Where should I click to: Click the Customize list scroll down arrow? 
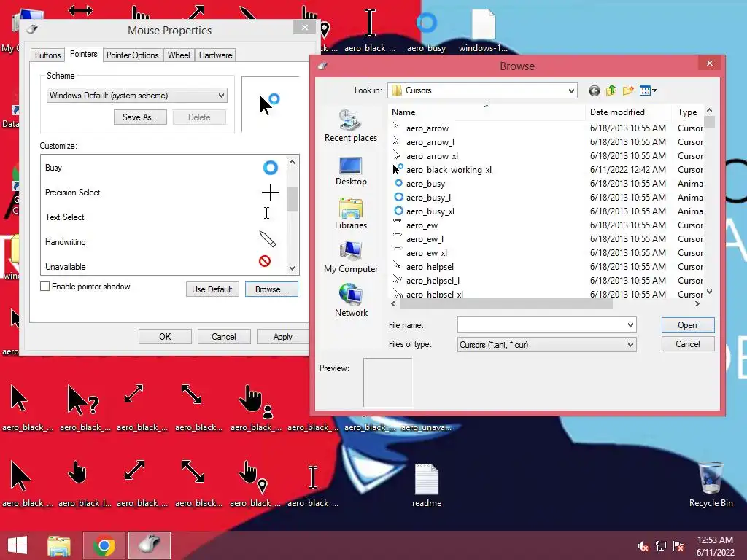[292, 268]
